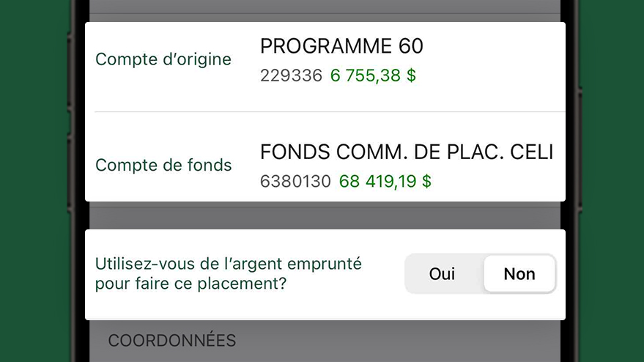Tap the 68 419,19 $ fund balance
Image resolution: width=644 pixels, height=362 pixels.
click(385, 181)
